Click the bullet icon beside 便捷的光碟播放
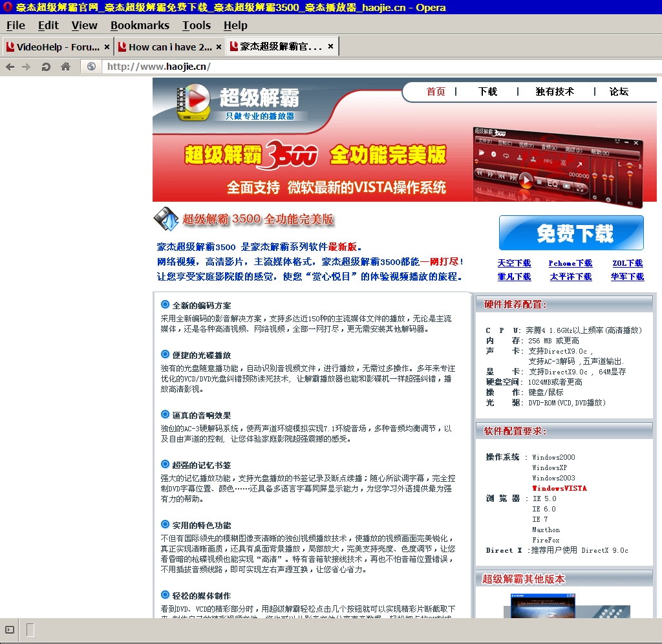Screen dimensions: 662x644 click(x=165, y=354)
